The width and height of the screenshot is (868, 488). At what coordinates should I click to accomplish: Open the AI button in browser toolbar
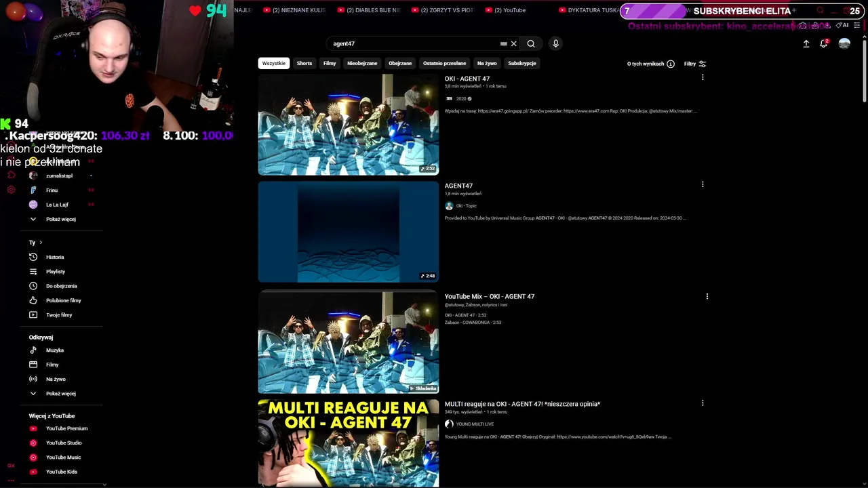(x=843, y=25)
